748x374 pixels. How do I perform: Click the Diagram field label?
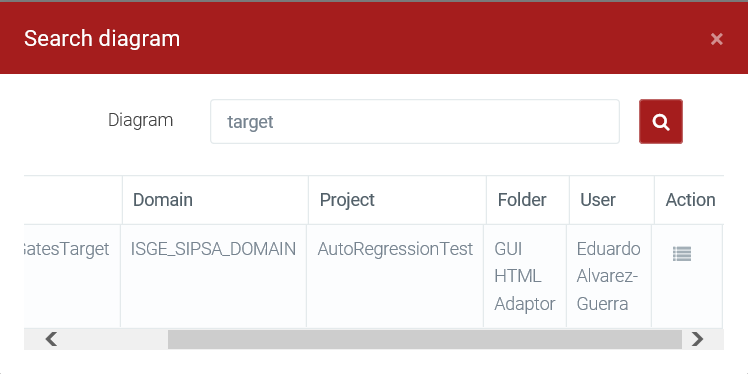[x=140, y=120]
